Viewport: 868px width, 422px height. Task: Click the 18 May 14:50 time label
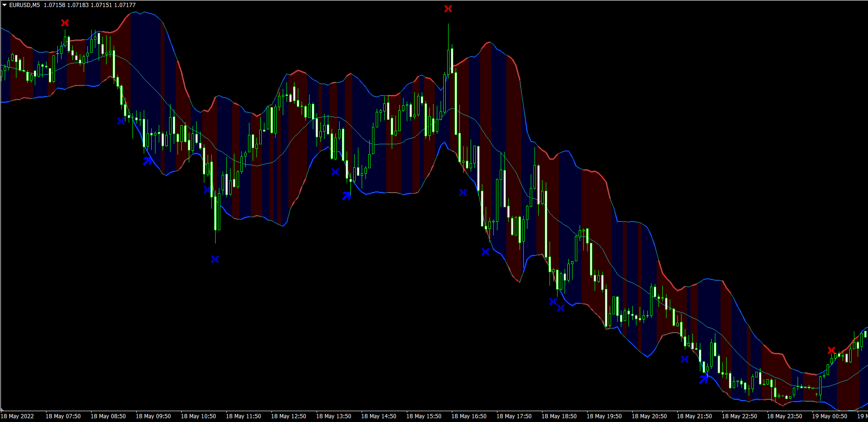379,416
